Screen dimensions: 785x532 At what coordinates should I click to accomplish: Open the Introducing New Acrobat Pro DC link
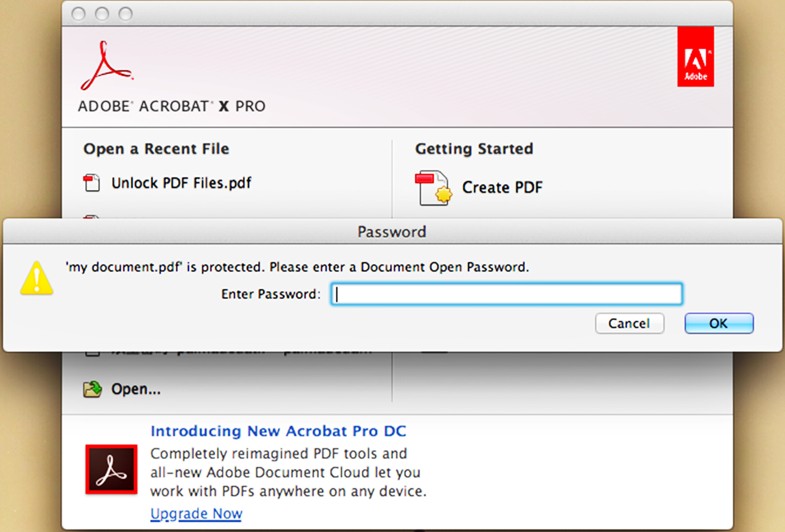[x=278, y=430]
